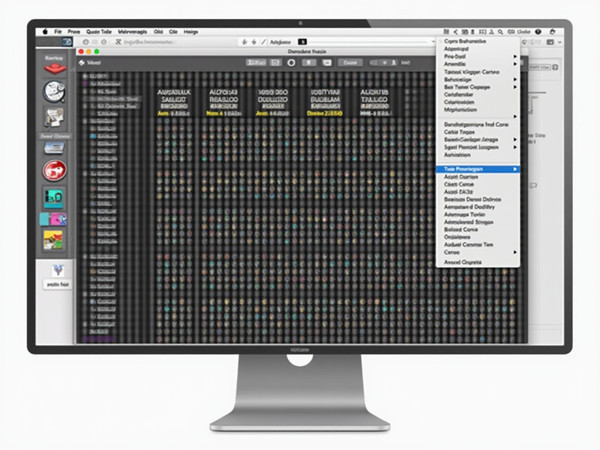Open the Apple menu
The image size is (600, 450).
[x=44, y=32]
